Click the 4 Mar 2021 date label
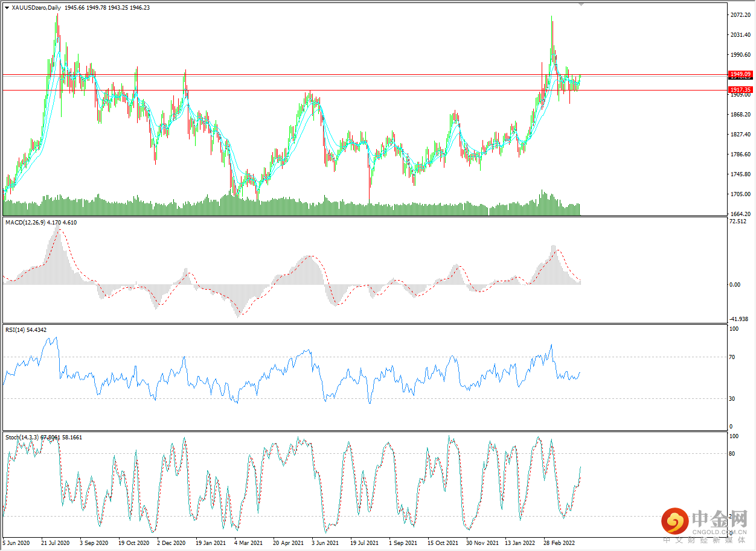Viewport: 756px width, 551px height. tap(249, 543)
